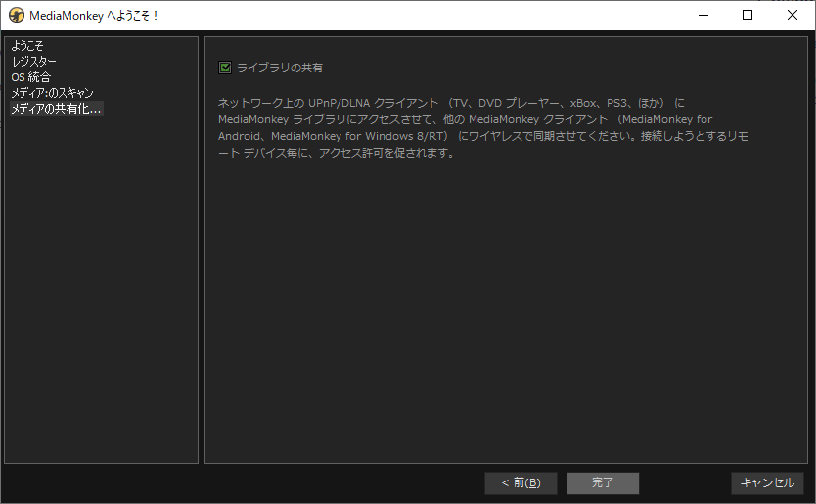The height and width of the screenshot is (504, 816).
Task: Click the MediaMonkey へようこそ！ title text
Action: coord(95,16)
